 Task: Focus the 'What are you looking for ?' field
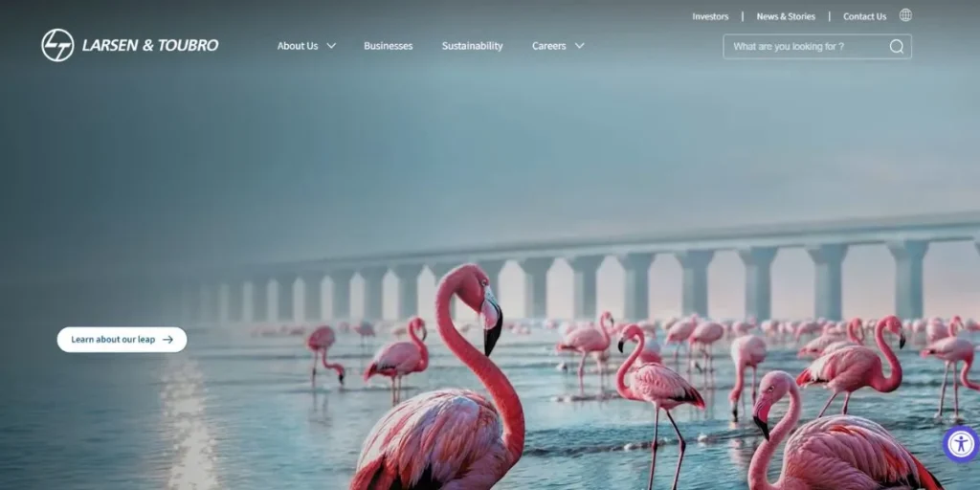pos(804,47)
